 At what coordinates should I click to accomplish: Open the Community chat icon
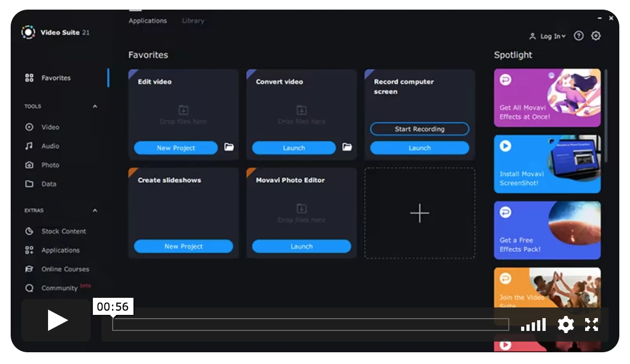[x=29, y=288]
